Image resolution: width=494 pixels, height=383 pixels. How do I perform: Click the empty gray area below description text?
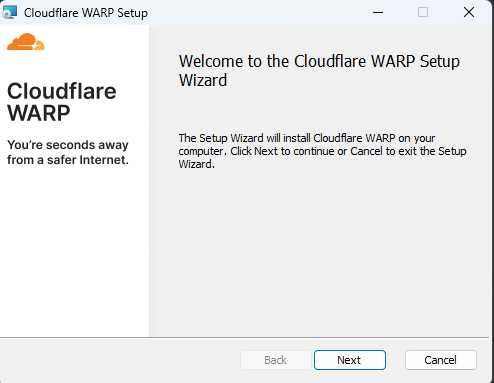[320, 253]
